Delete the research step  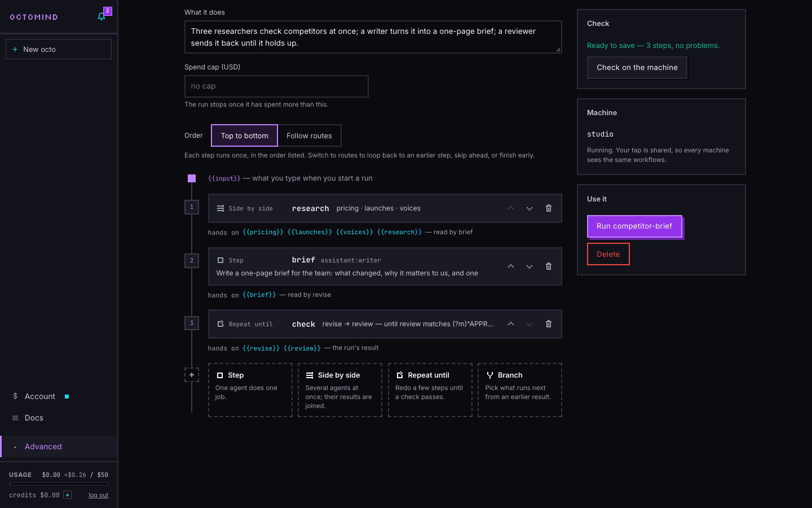[549, 208]
